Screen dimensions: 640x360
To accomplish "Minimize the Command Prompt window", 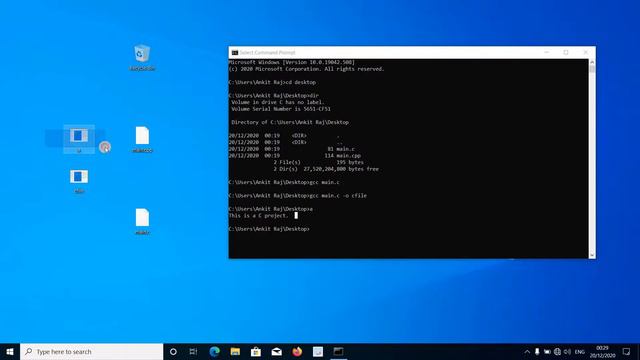I will pyautogui.click(x=547, y=52).
